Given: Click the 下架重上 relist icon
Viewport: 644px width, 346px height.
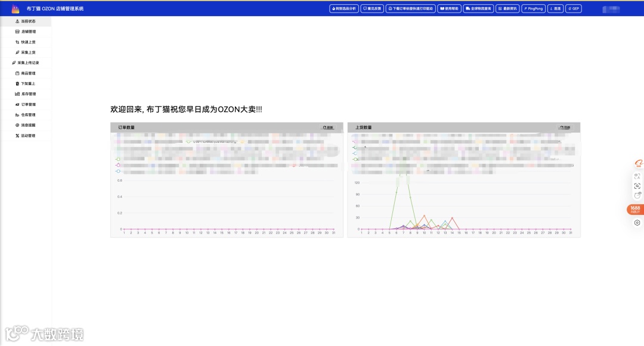Looking at the screenshot, I should 17,83.
